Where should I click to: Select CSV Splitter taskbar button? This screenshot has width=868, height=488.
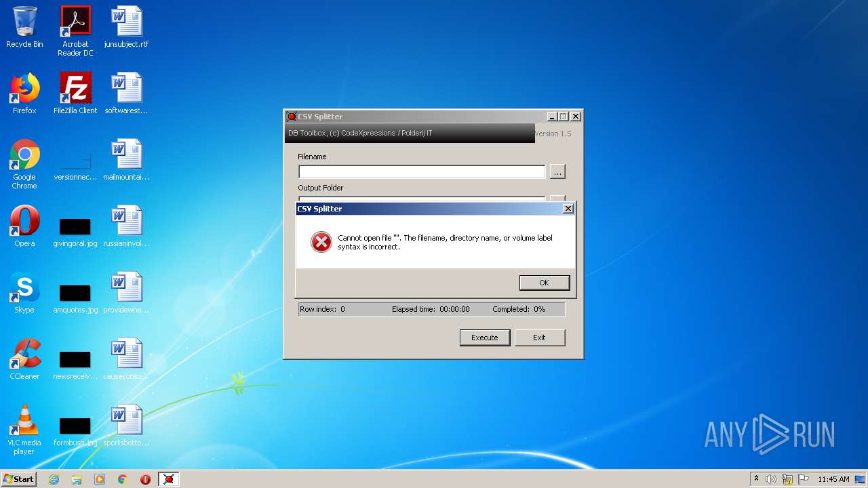tap(169, 479)
